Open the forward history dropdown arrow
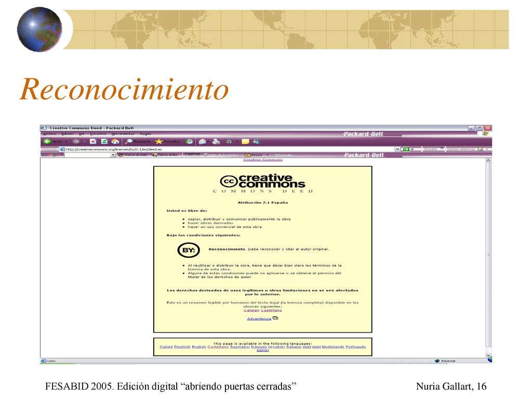The height and width of the screenshot is (399, 532). (x=85, y=141)
